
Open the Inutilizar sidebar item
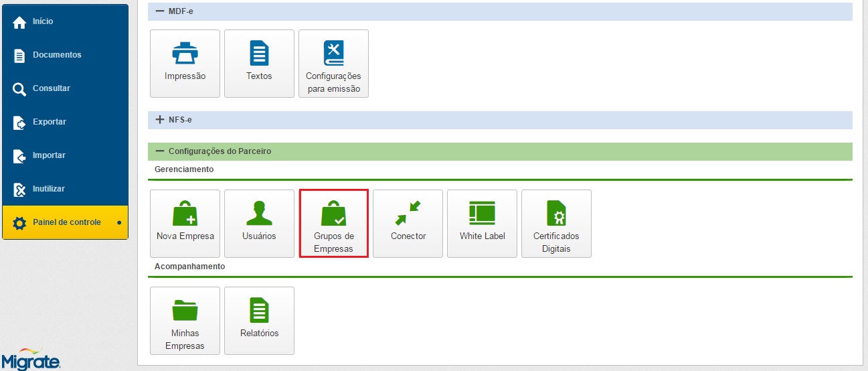pyautogui.click(x=49, y=189)
